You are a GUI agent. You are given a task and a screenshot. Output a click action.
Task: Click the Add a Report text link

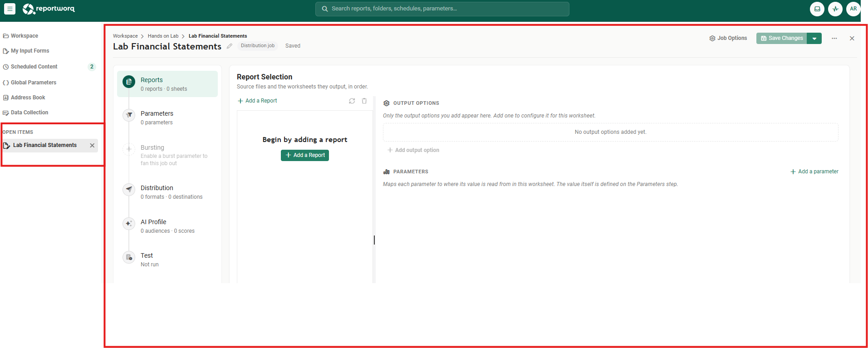pyautogui.click(x=257, y=101)
